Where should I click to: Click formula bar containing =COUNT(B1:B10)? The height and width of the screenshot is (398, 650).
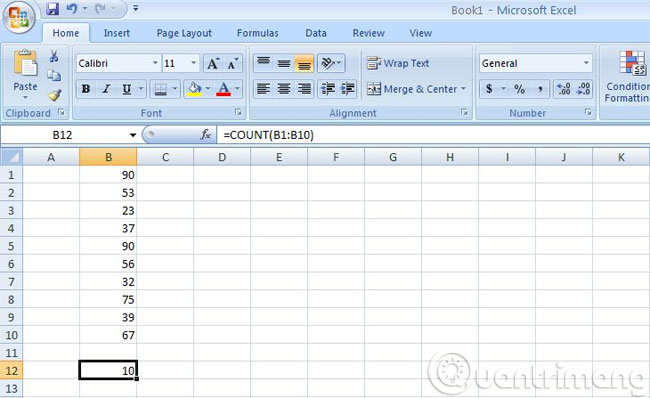pyautogui.click(x=433, y=135)
